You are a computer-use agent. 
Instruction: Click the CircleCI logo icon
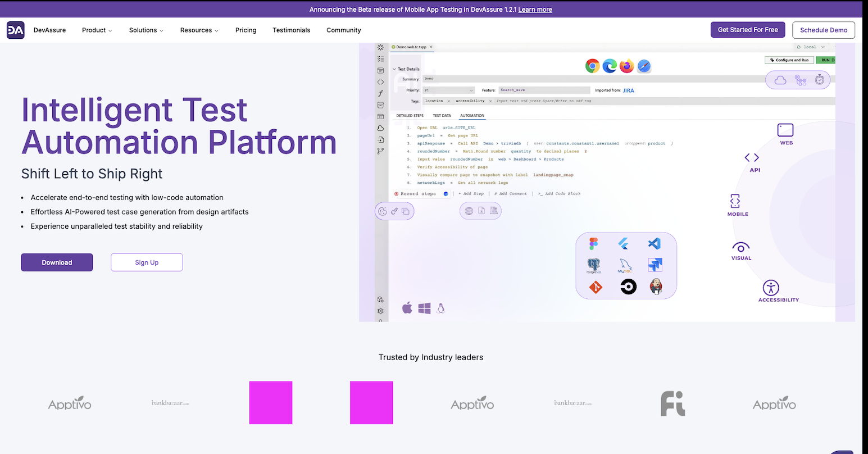point(628,287)
